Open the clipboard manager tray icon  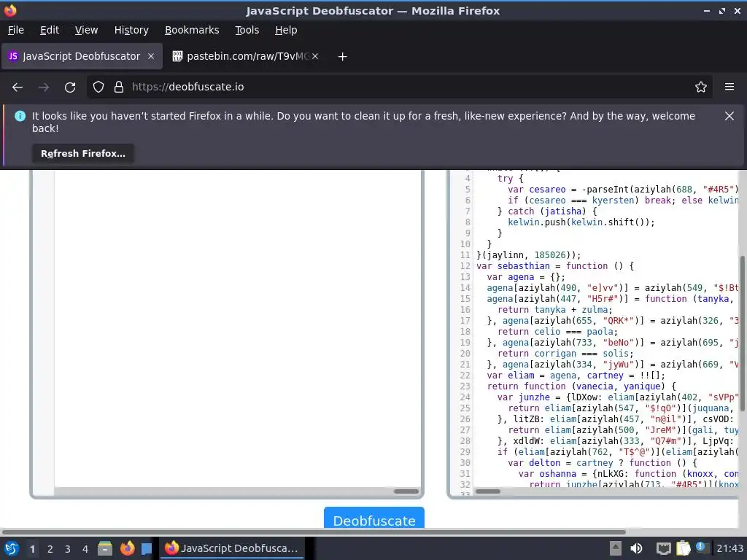pos(683,548)
